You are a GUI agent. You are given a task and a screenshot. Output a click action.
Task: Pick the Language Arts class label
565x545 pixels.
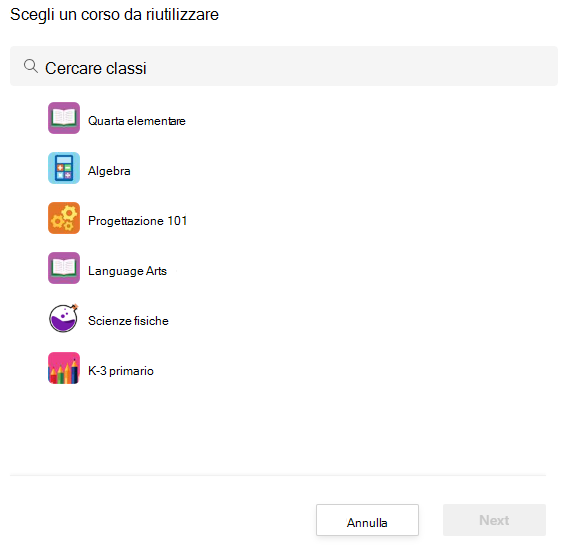coord(128,271)
